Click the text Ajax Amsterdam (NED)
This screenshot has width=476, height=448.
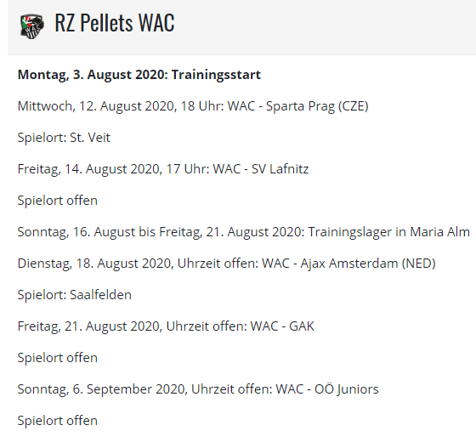(368, 264)
